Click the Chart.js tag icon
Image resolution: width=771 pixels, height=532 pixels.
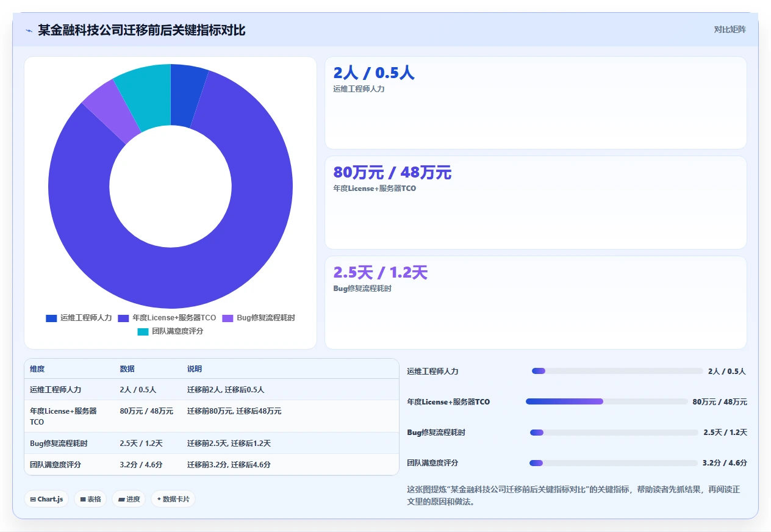[x=33, y=499]
